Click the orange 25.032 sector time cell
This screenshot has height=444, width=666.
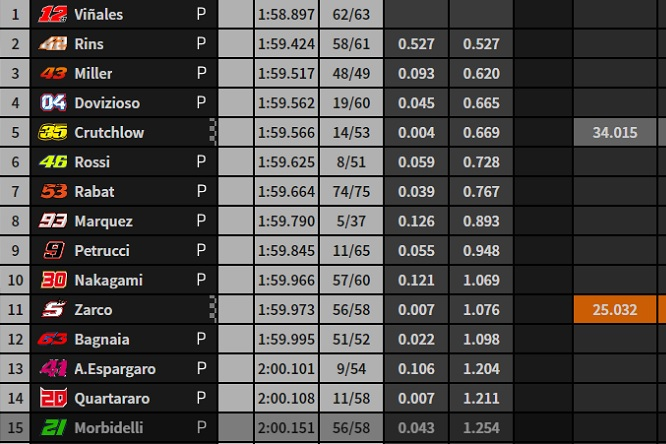click(615, 309)
